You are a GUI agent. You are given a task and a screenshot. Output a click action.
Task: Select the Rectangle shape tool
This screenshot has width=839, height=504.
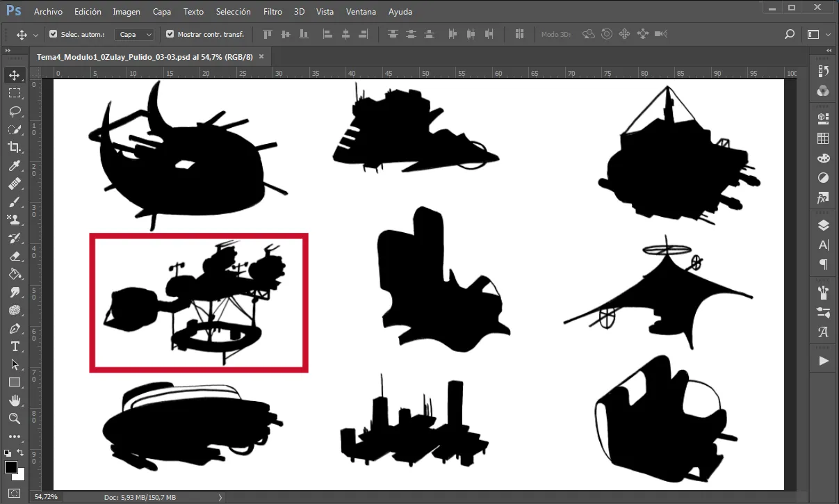15,382
